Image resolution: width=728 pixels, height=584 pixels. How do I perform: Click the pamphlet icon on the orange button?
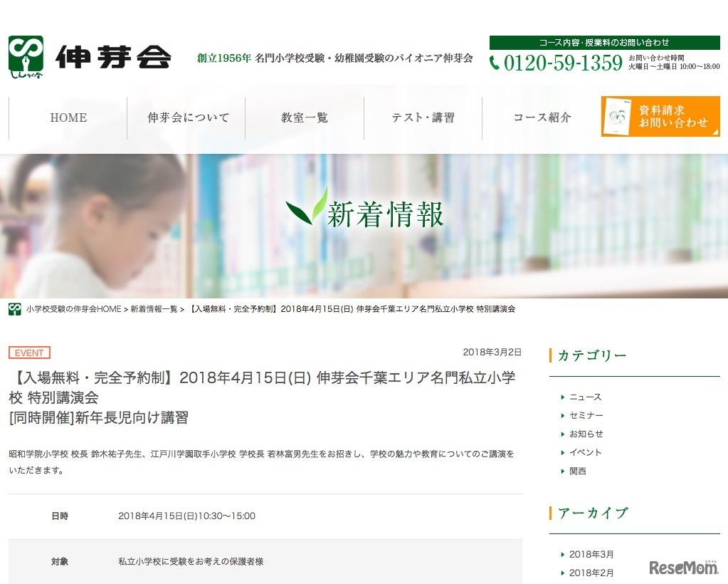click(x=616, y=116)
